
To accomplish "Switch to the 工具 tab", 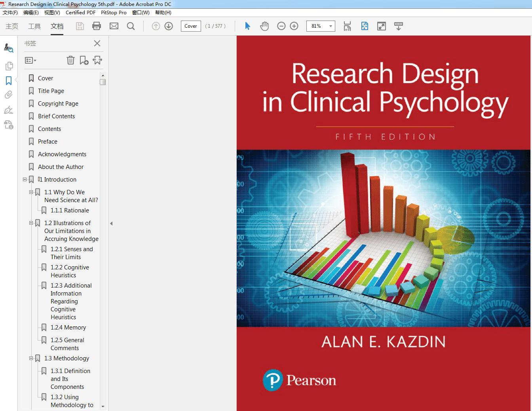I will click(34, 26).
